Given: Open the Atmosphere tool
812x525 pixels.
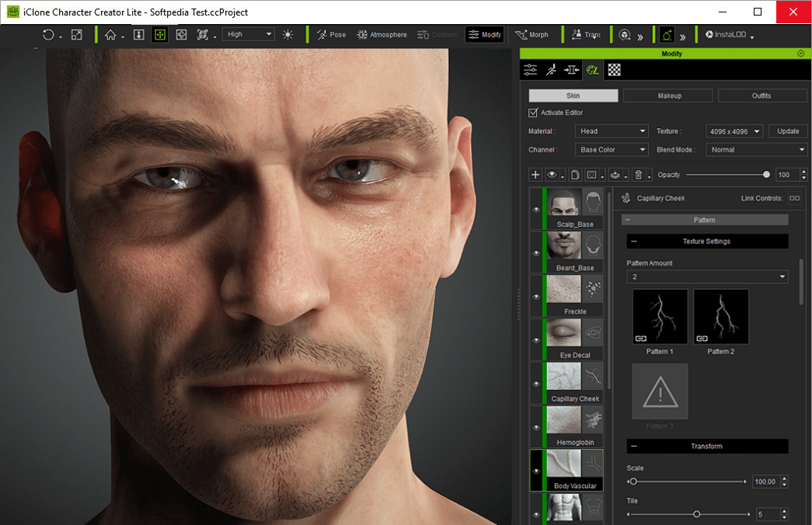Looking at the screenshot, I should tap(382, 35).
